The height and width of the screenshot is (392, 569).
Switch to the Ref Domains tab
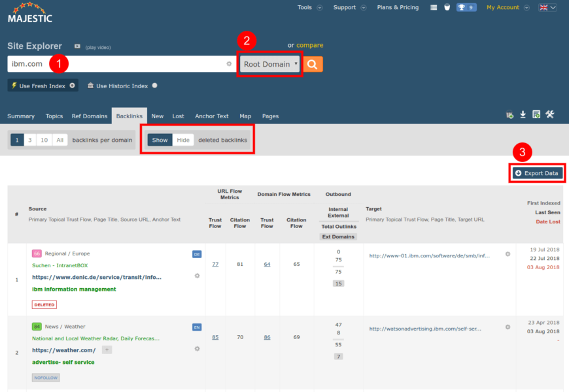point(90,116)
